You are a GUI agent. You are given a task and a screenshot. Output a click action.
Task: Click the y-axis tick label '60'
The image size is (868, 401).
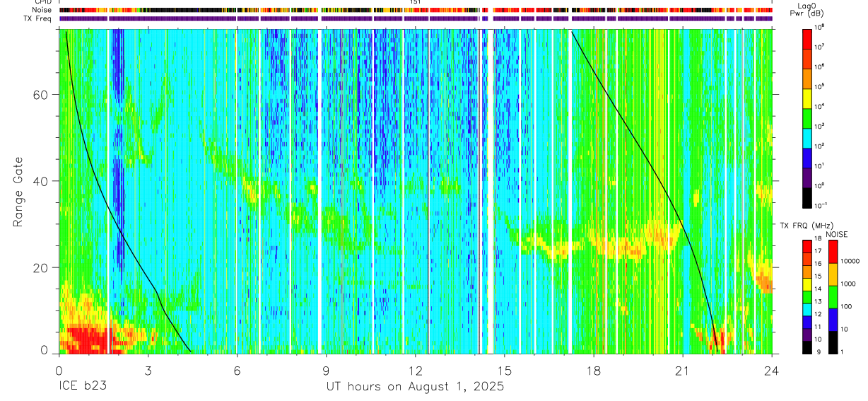point(42,95)
